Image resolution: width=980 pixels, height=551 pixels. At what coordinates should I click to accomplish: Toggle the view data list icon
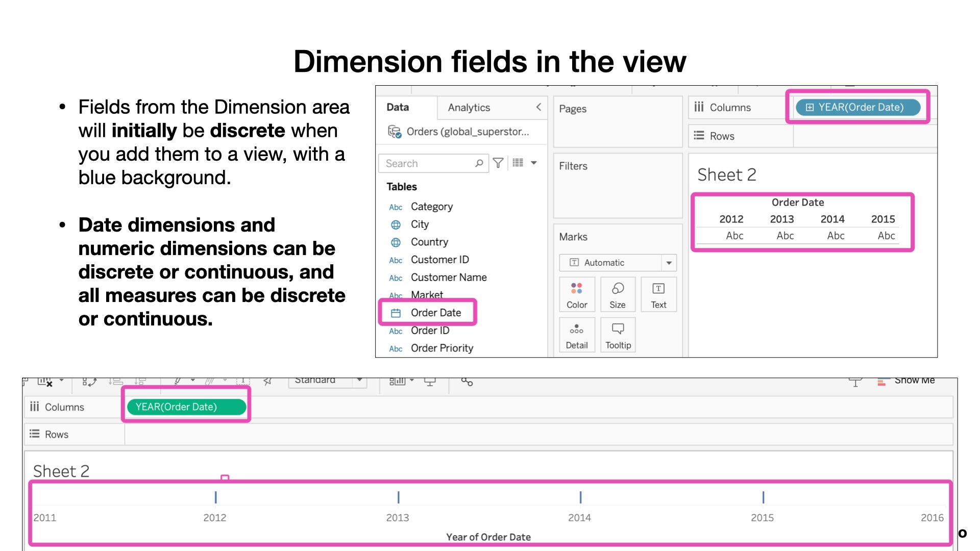518,163
